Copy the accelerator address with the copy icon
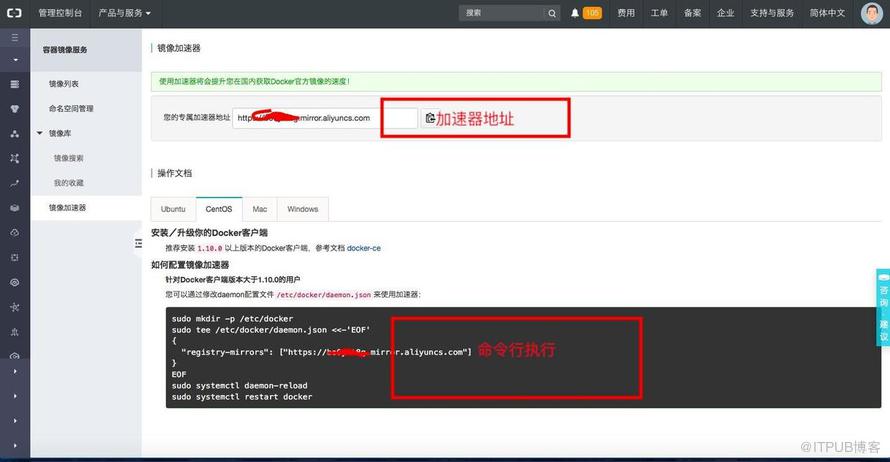This screenshot has width=890, height=462. coord(430,118)
